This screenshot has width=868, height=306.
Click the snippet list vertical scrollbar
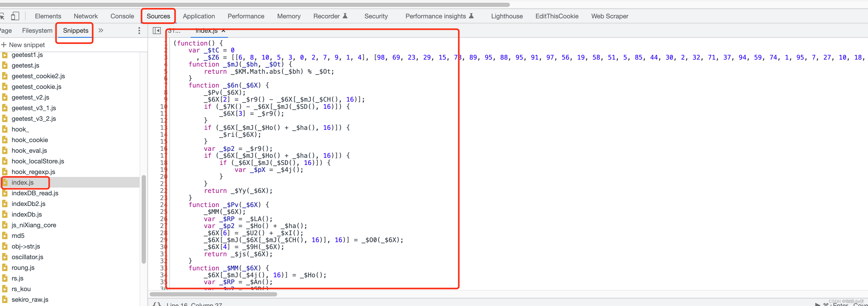(144, 219)
